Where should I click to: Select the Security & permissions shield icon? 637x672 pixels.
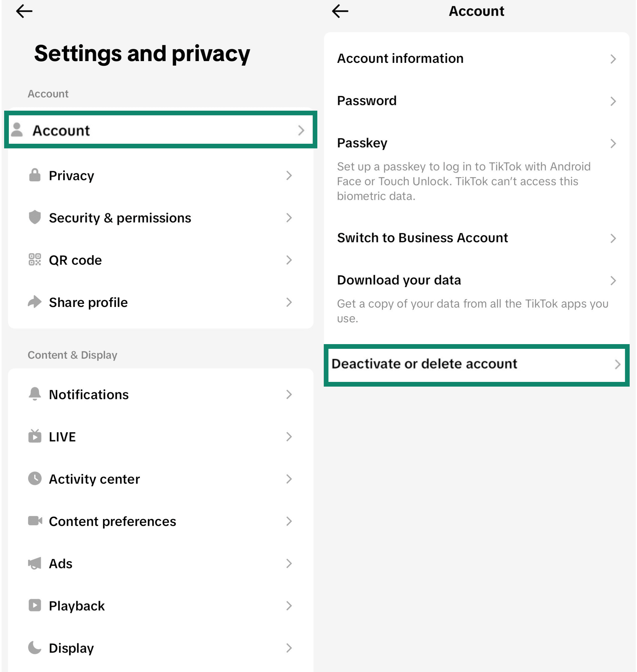(35, 218)
